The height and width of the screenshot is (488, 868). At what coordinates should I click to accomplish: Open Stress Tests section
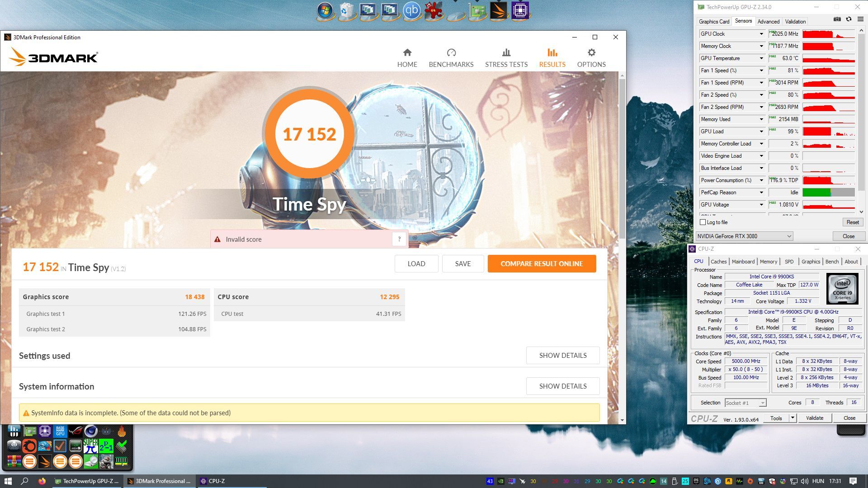coord(506,58)
